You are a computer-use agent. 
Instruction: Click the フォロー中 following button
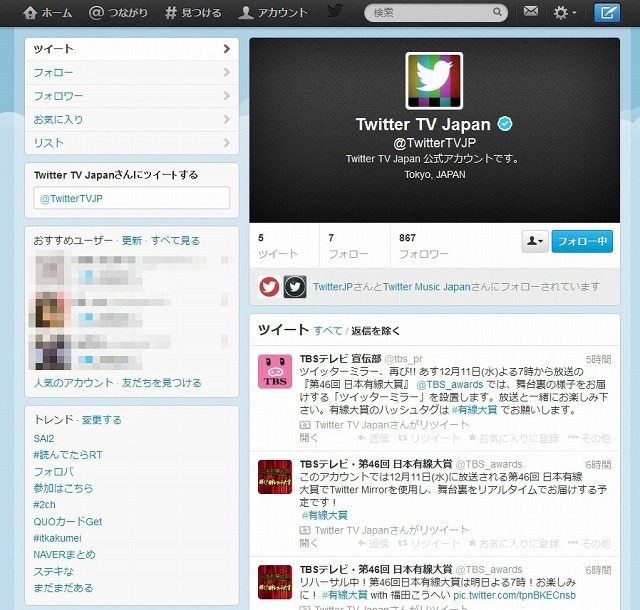pos(582,241)
